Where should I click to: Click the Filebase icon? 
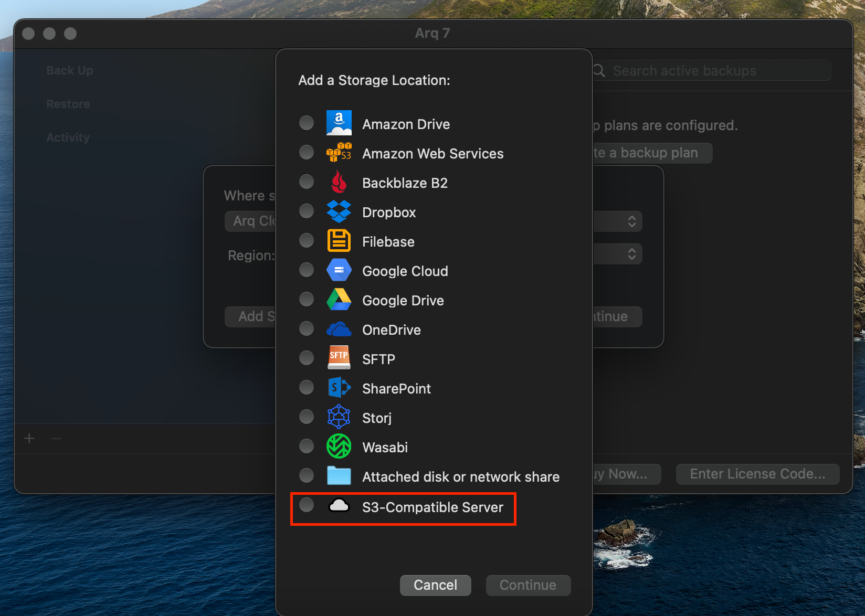339,241
